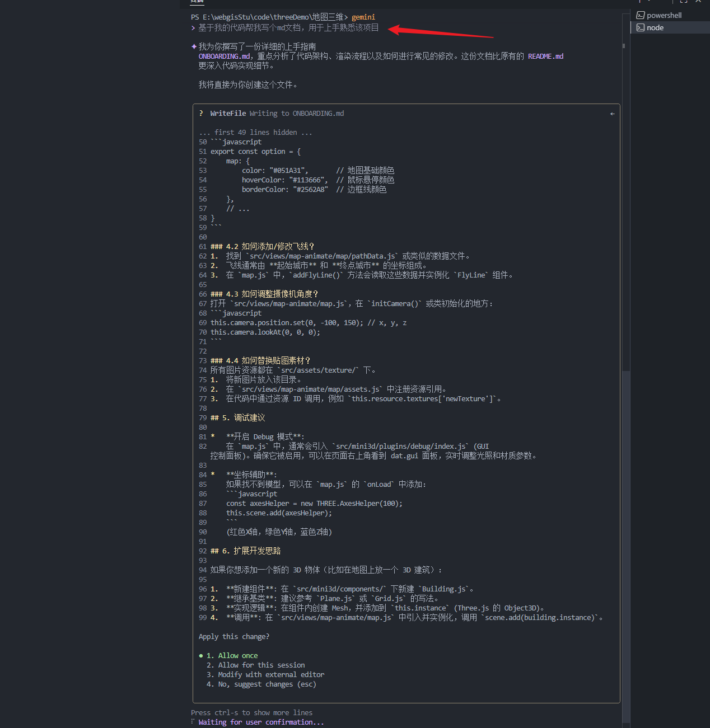Screen dimensions: 710x728
Task: Click '... first 49 lines hidden ...'
Action: pos(255,133)
